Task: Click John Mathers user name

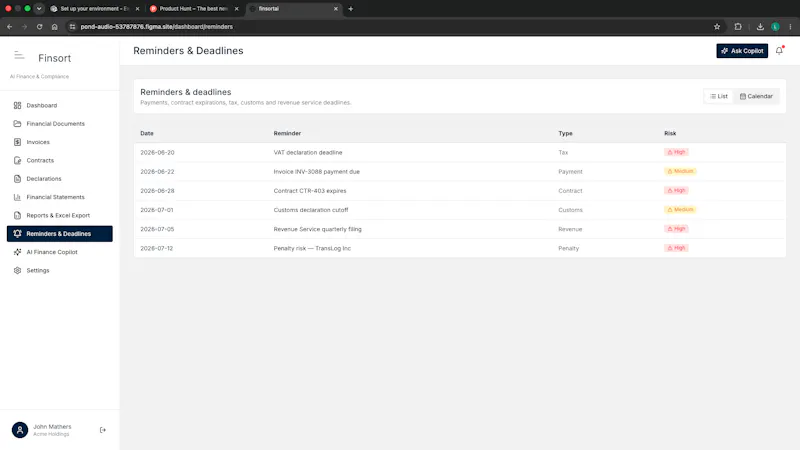Action: tap(52, 427)
